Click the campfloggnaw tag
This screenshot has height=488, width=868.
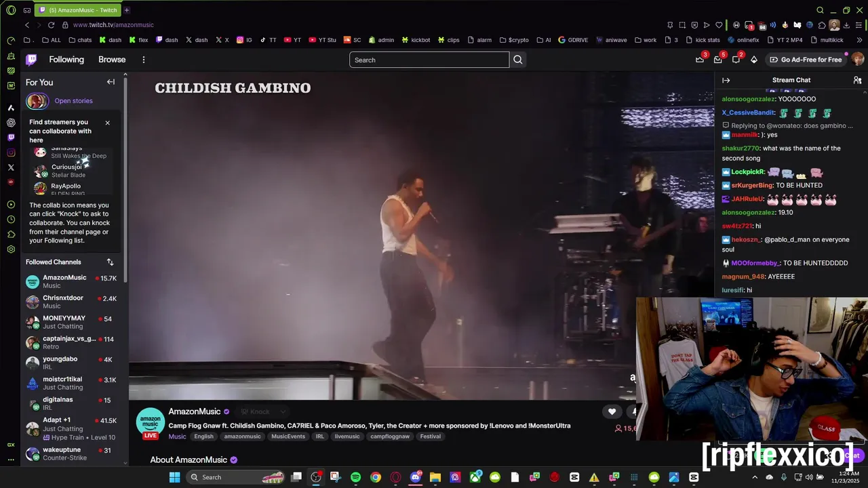click(x=390, y=436)
